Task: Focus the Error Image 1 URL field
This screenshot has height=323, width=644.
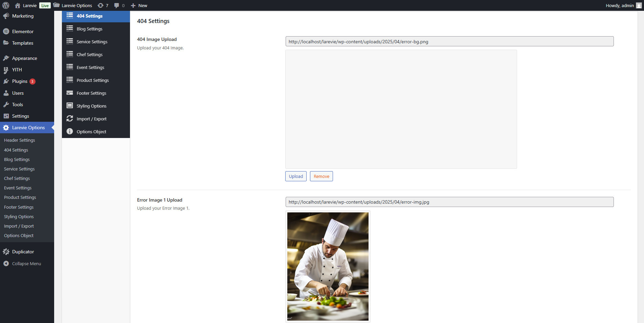Action: point(449,202)
